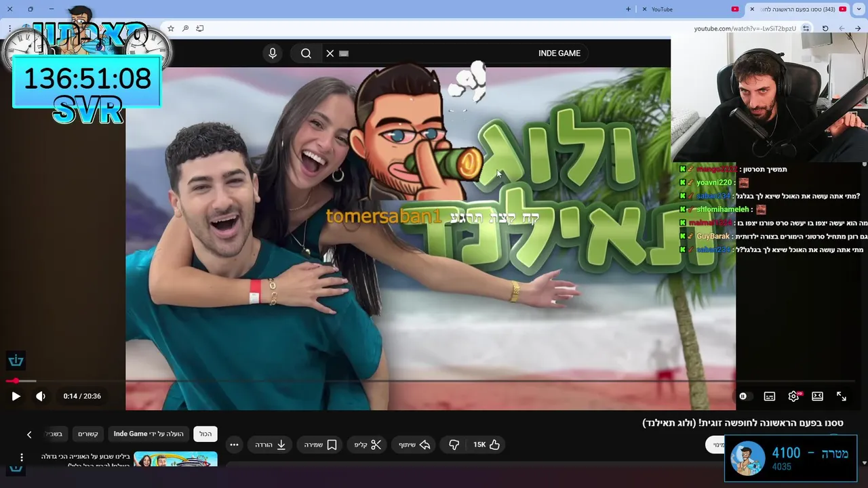Open the three-dot more actions button

point(234,445)
